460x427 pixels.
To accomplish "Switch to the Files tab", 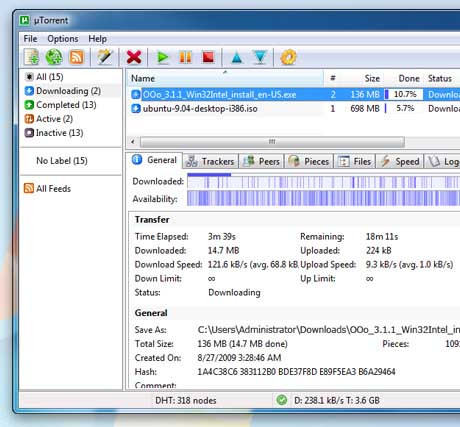I will [x=355, y=161].
